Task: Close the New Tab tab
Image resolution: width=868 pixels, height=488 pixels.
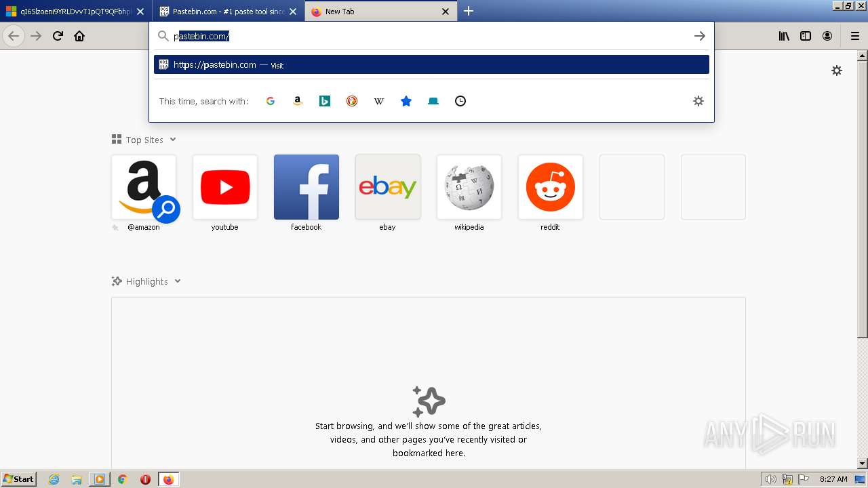Action: [446, 12]
